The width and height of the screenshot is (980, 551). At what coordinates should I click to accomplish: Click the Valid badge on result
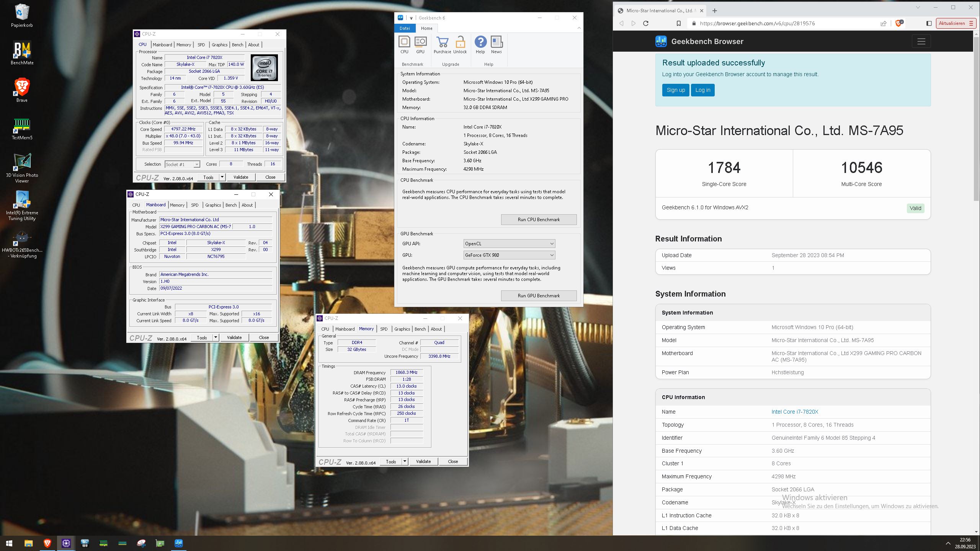point(915,208)
